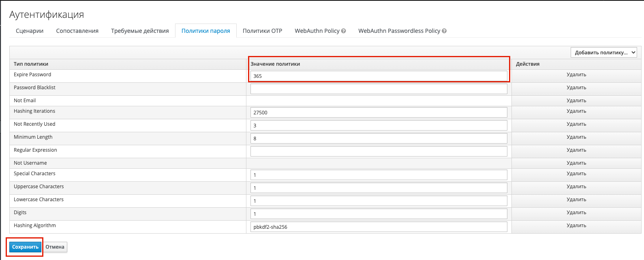Switch to the Сценарии tab
This screenshot has width=644, height=260.
30,31
